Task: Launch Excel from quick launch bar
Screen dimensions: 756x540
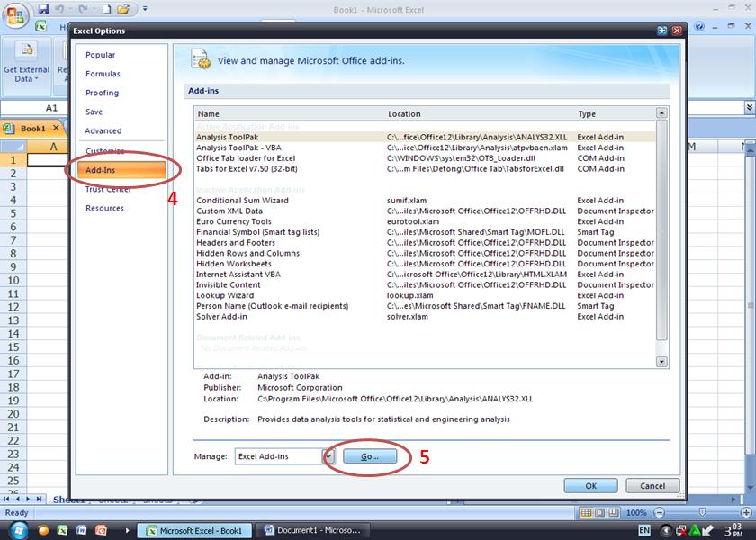Action: click(63, 530)
